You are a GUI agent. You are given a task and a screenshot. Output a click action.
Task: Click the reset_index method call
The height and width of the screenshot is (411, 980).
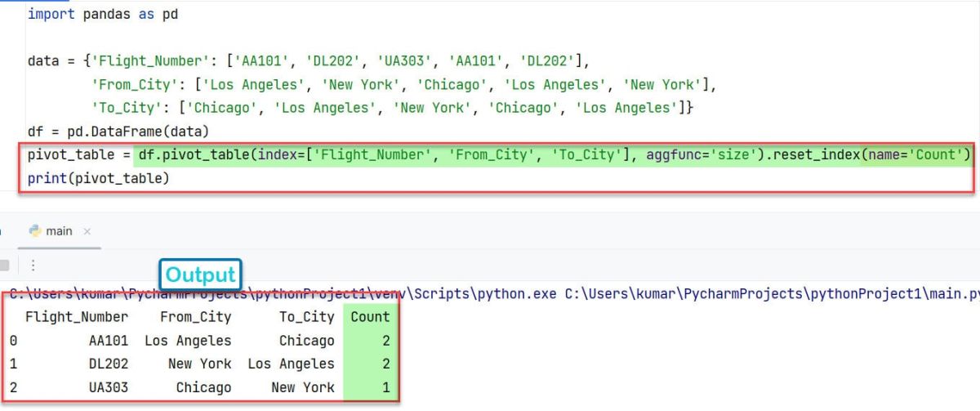813,155
